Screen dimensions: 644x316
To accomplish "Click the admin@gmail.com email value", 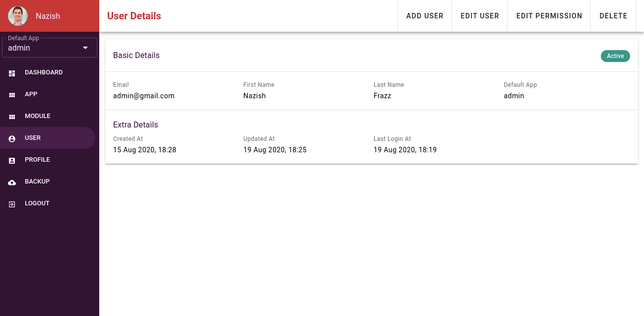I will pyautogui.click(x=144, y=96).
